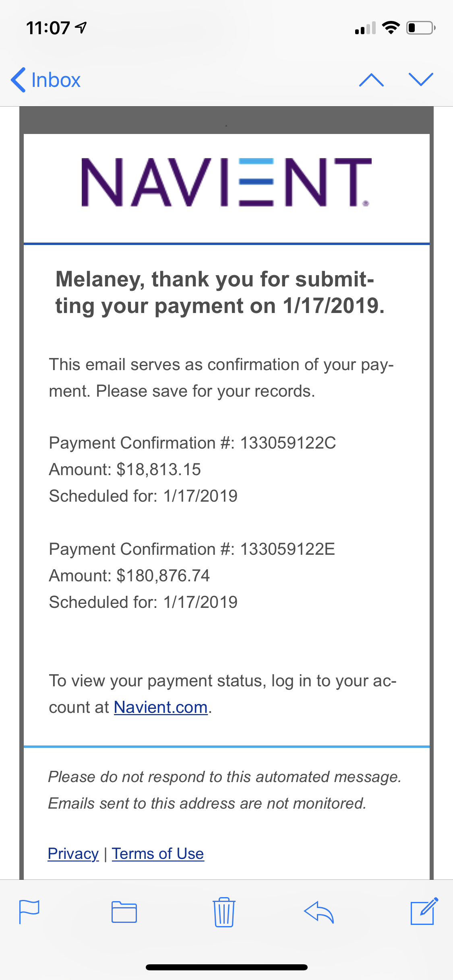Tap confirmation number 133059122E
Screen dimensions: 453x980
click(x=288, y=549)
